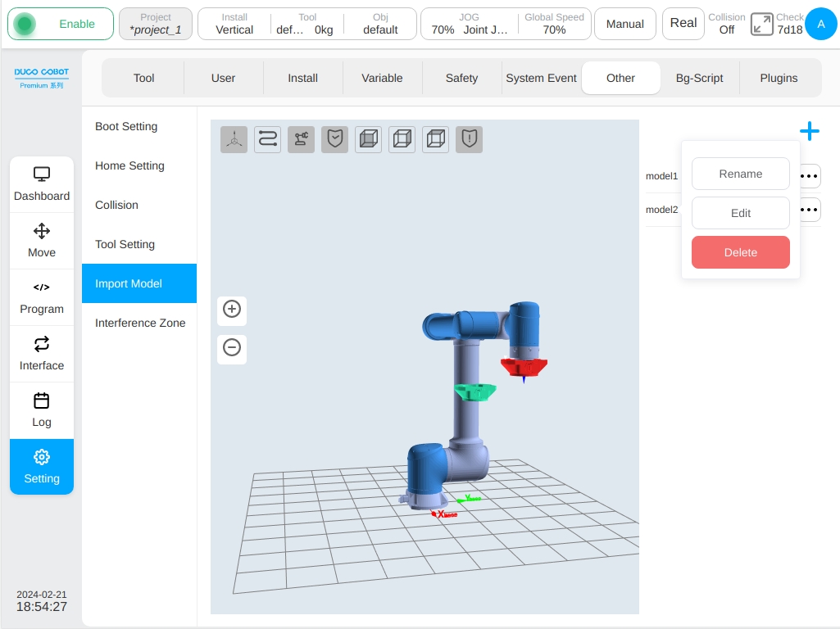Toggle coordinate axes display icon
This screenshot has height=629, width=840.
234,140
